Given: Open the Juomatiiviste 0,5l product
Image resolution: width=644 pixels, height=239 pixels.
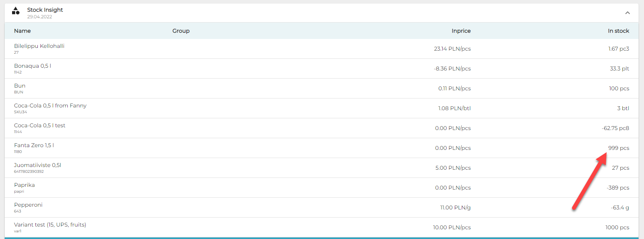Looking at the screenshot, I should pos(37,165).
